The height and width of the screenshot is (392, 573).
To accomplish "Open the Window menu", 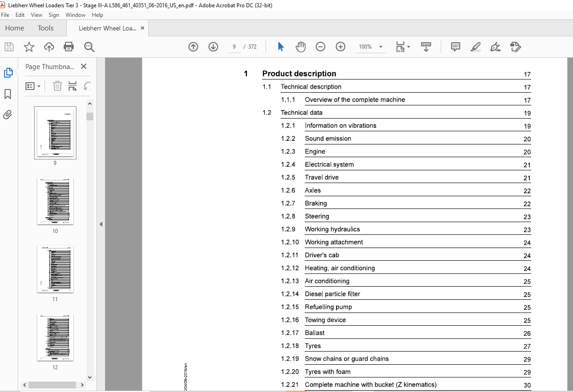I will tap(75, 15).
